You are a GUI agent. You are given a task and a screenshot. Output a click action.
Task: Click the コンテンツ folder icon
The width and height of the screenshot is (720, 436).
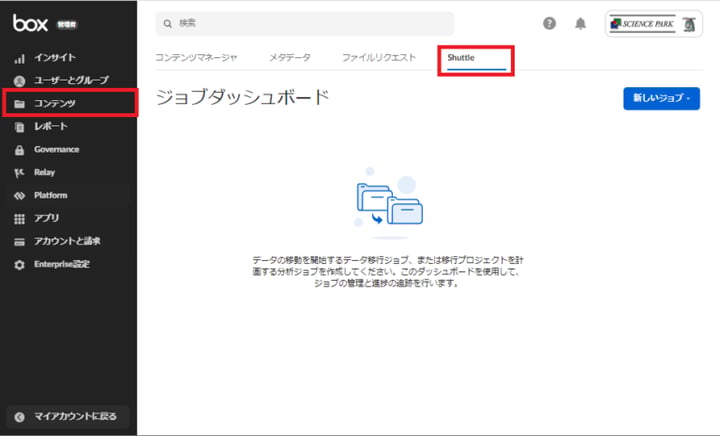pyautogui.click(x=19, y=104)
